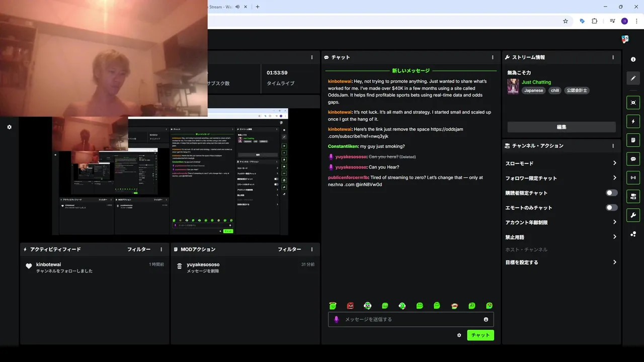
Task: Click the trash icon on the yuyakesososo mod action
Action: click(180, 266)
